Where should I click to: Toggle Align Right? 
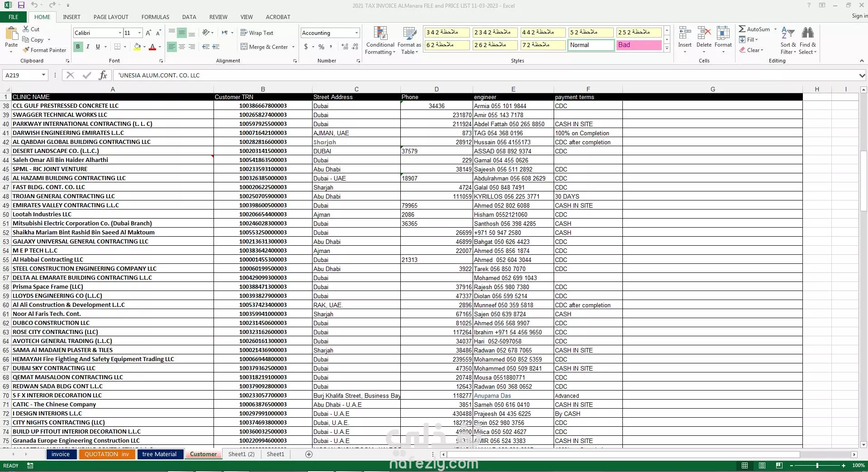(x=192, y=47)
